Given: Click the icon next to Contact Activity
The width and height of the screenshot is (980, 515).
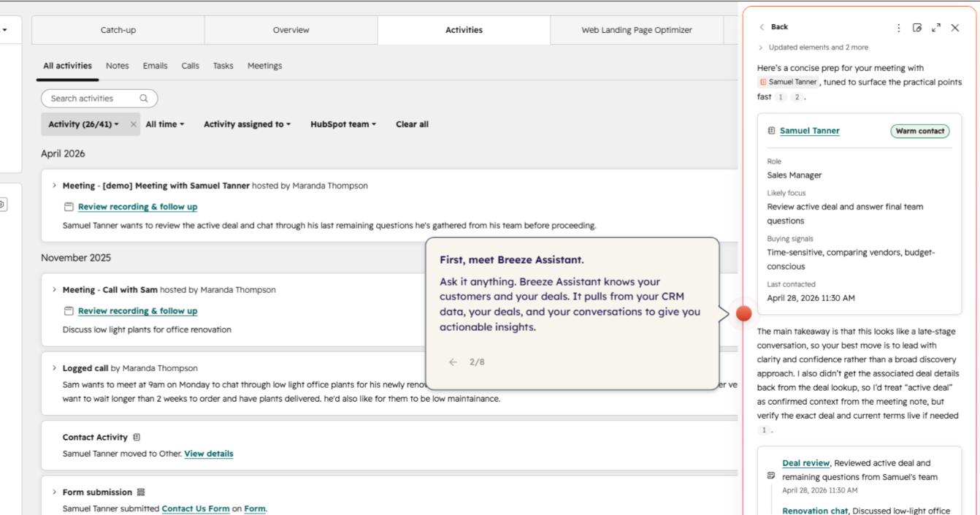Looking at the screenshot, I should [137, 437].
